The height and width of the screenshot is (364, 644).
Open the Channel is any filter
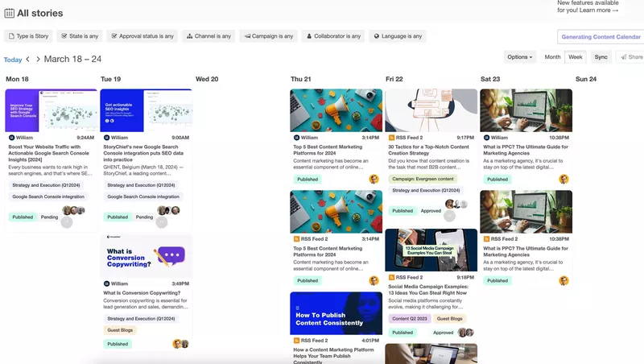coord(208,36)
